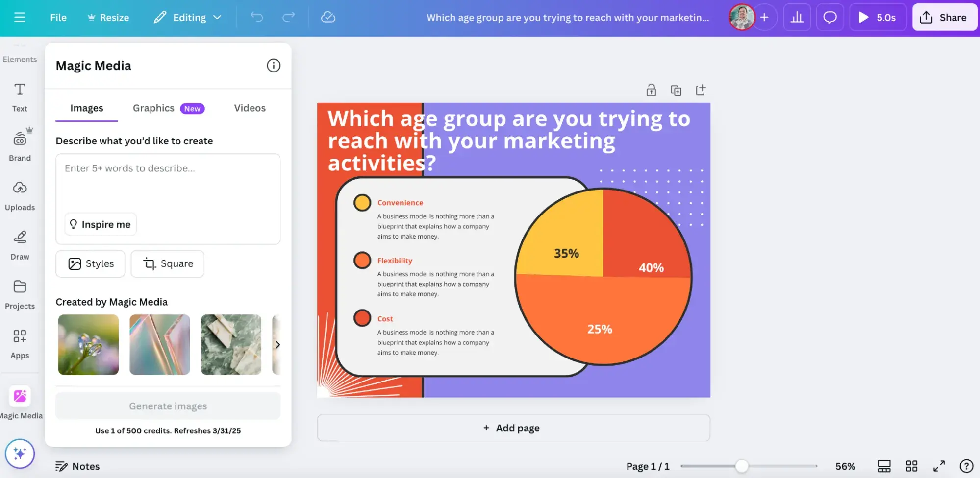The width and height of the screenshot is (980, 478).
Task: Toggle the grid view icon
Action: [x=911, y=466]
